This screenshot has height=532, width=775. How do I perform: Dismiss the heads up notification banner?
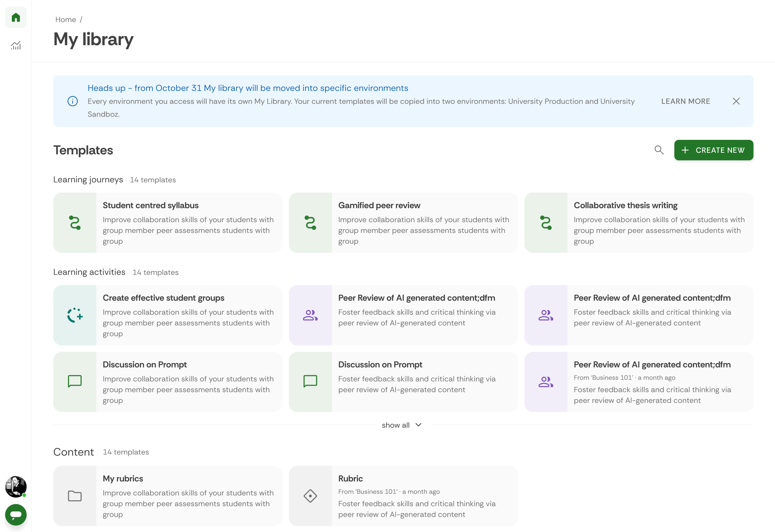(736, 101)
